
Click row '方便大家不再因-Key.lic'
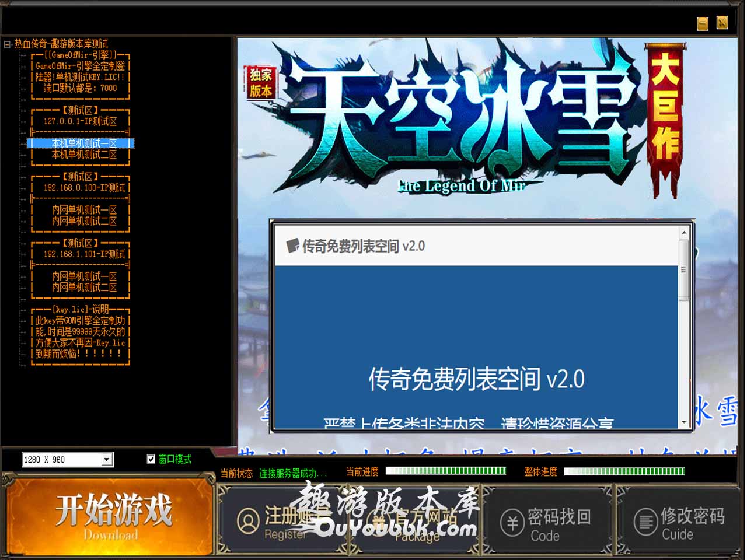coord(81,343)
